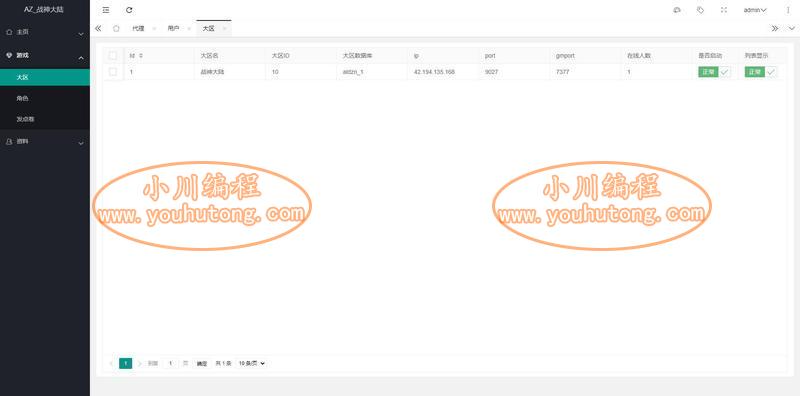Toggle fullscreen mode icon
The height and width of the screenshot is (396, 800).
point(723,10)
